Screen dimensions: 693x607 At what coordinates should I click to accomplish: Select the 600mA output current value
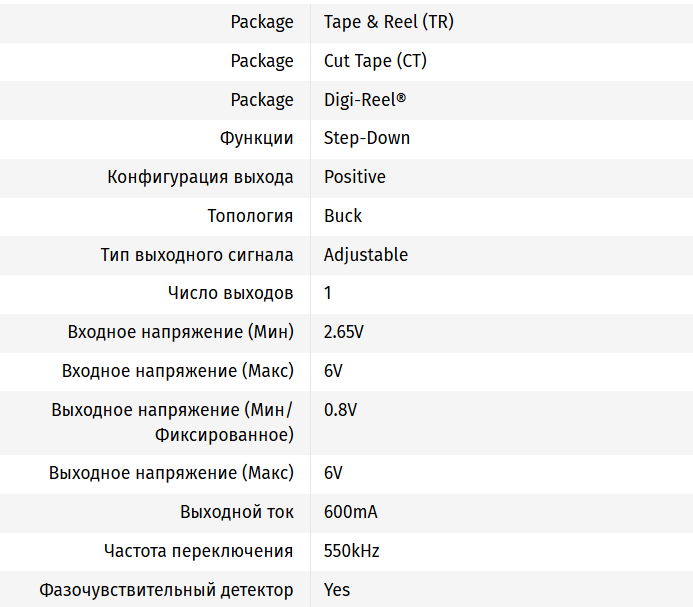pyautogui.click(x=350, y=512)
